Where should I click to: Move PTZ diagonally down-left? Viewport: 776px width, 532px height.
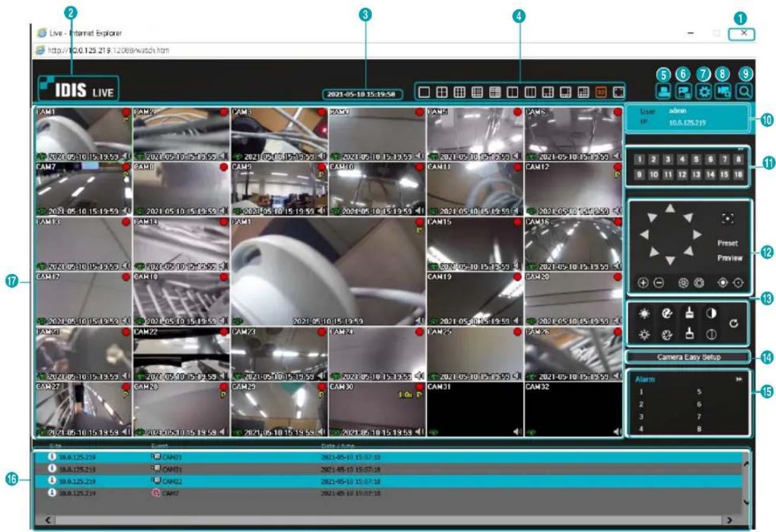[653, 252]
